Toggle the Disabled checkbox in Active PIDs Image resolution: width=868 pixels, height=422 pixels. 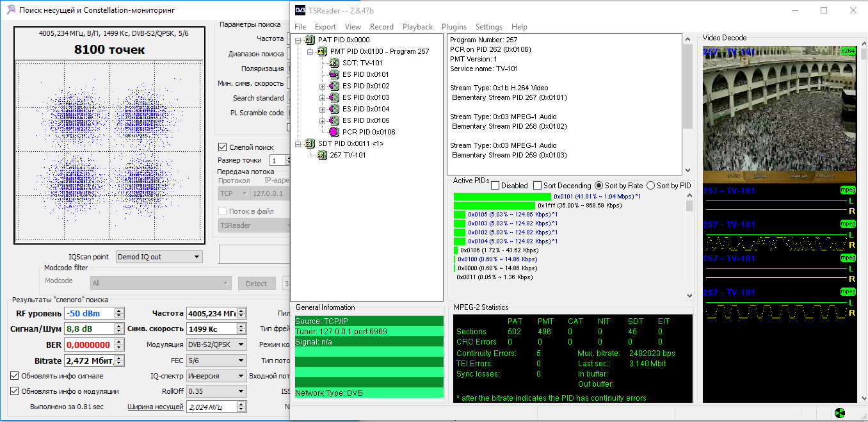[x=495, y=186]
